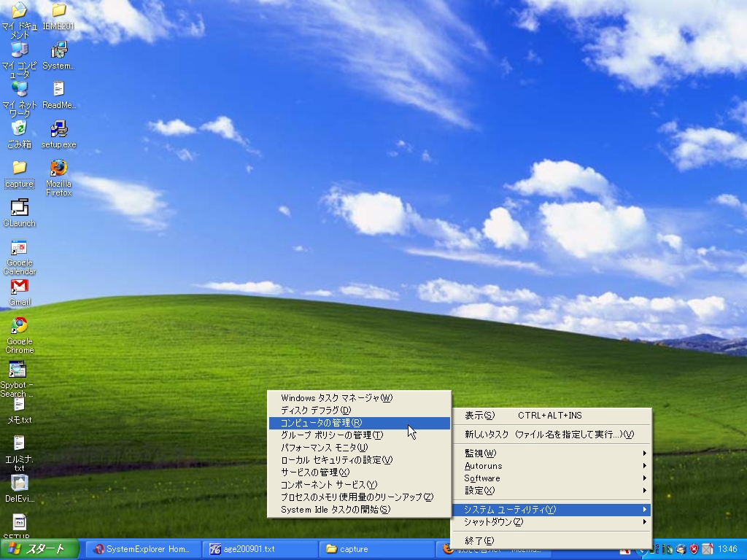Choose ディスク デフラグ(D) menu entry
The height and width of the screenshot is (560, 747).
point(360,410)
